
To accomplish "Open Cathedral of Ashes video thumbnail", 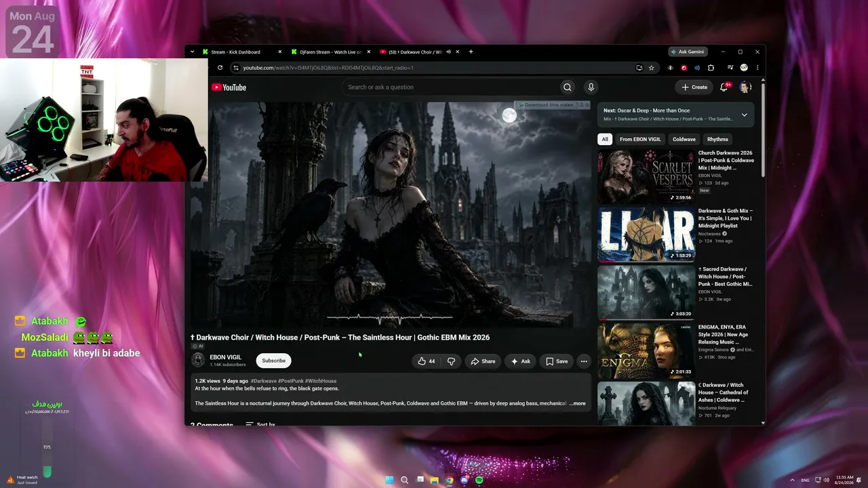I will (646, 404).
